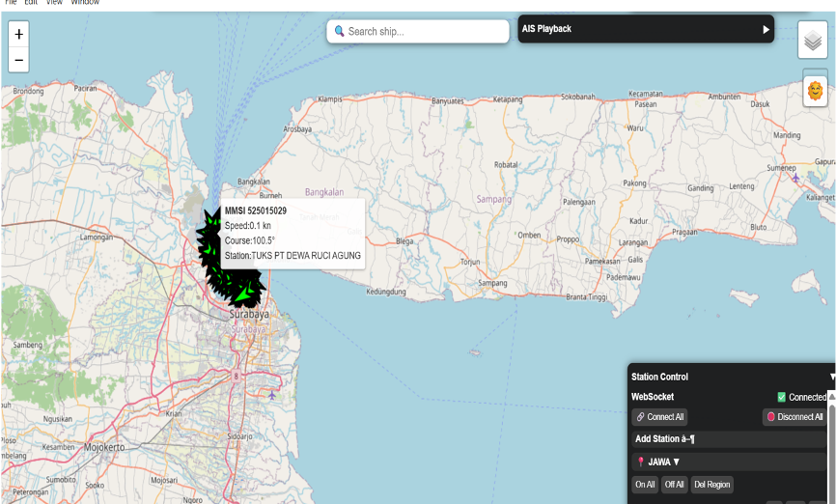Click the Speed:0.1 kn line in popup
The height and width of the screenshot is (504, 836).
(247, 226)
